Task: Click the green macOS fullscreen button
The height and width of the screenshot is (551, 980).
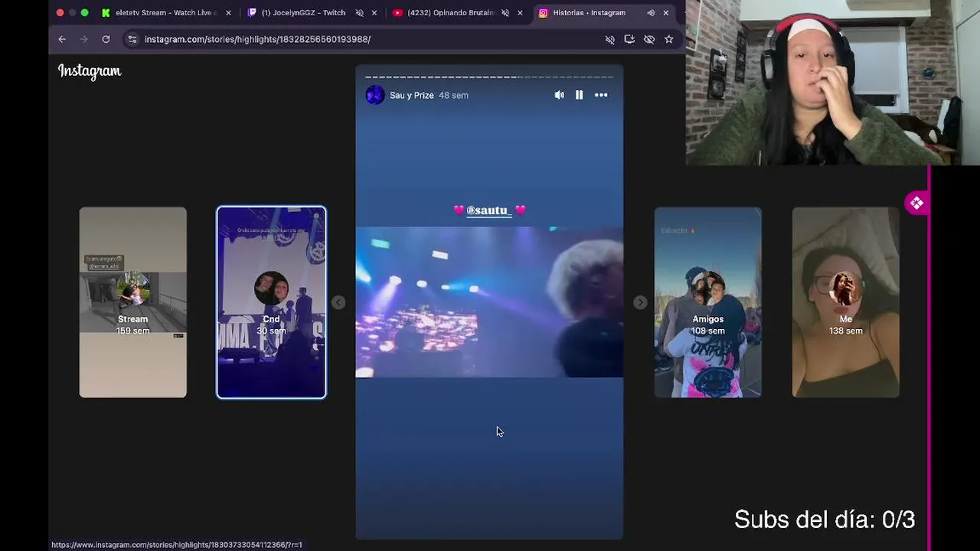Action: tap(84, 13)
